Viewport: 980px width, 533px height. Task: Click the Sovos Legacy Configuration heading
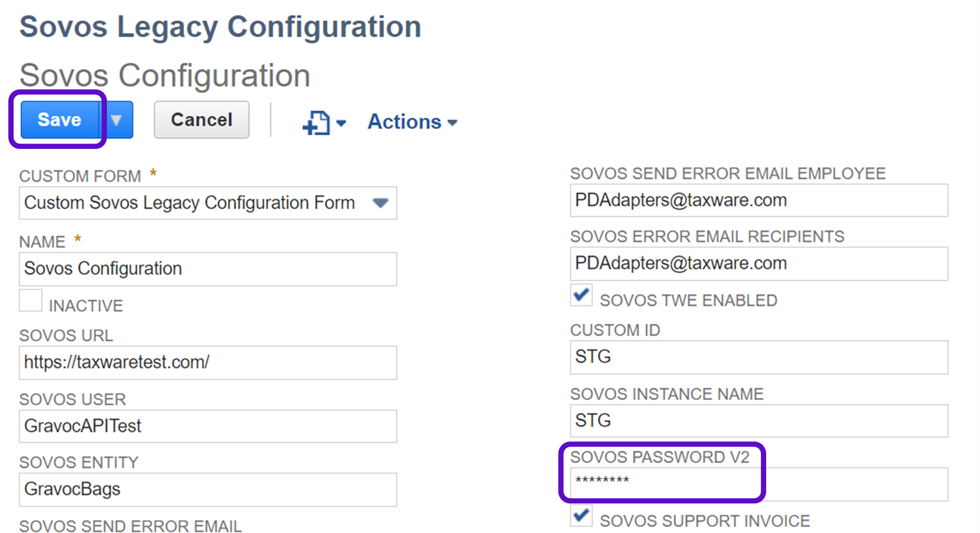click(220, 27)
